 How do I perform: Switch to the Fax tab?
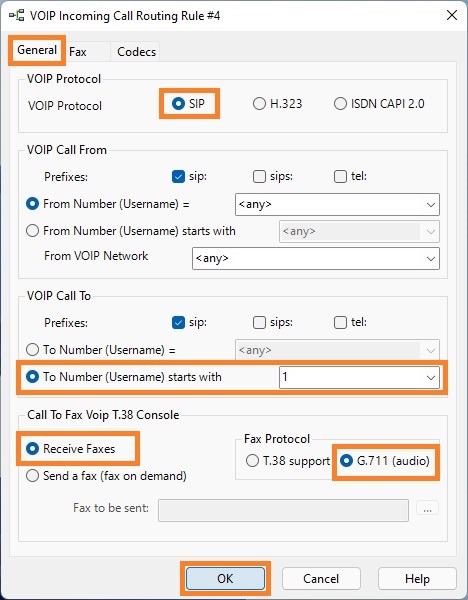[78, 52]
